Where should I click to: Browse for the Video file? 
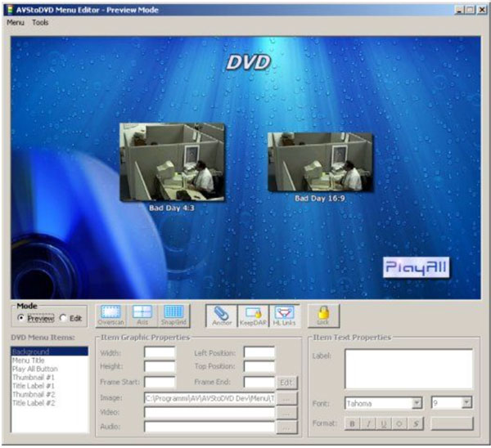click(x=286, y=413)
